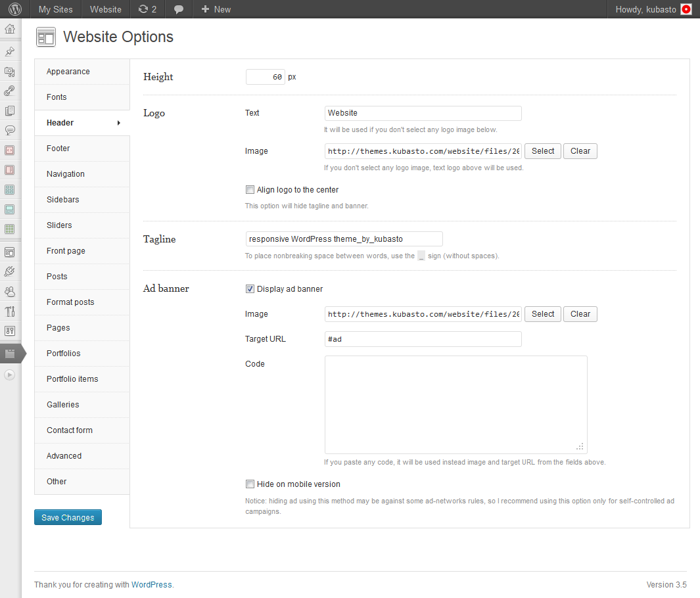Open Users icon in admin sidebar
The image size is (700, 598).
click(x=10, y=291)
